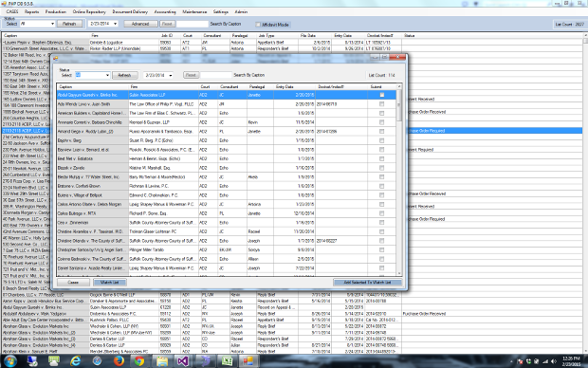588x368 pixels.
Task: Open the CASES menu
Action: click(x=12, y=11)
